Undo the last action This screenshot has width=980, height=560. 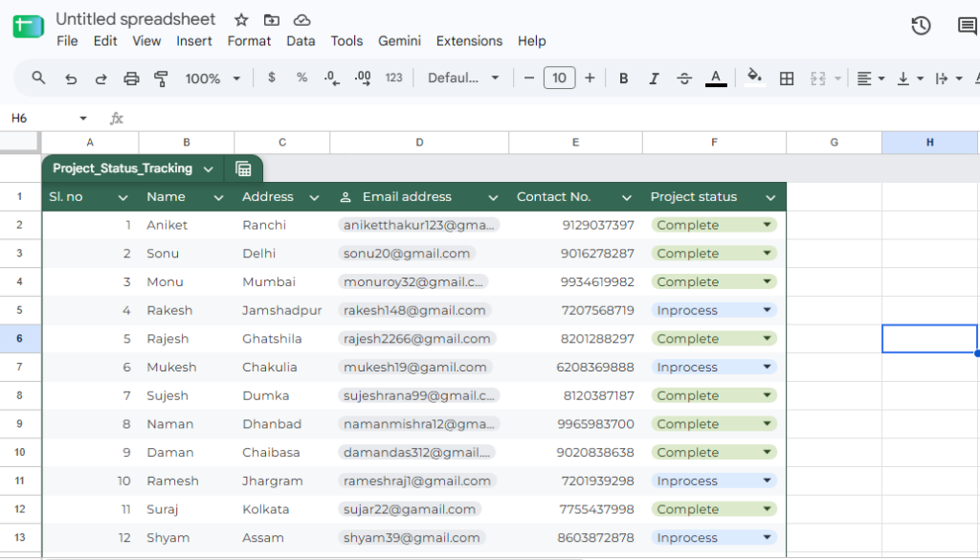(71, 78)
